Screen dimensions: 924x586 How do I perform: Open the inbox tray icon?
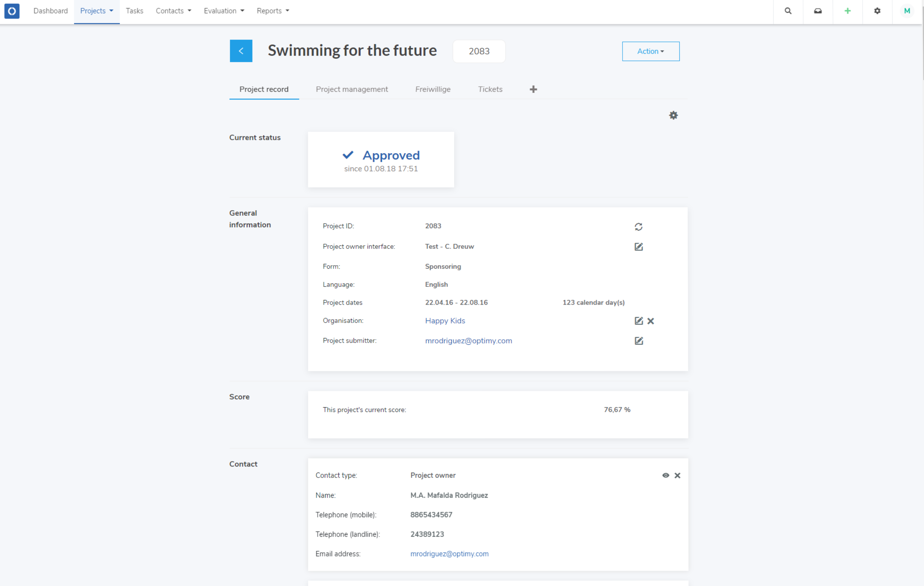[818, 11]
